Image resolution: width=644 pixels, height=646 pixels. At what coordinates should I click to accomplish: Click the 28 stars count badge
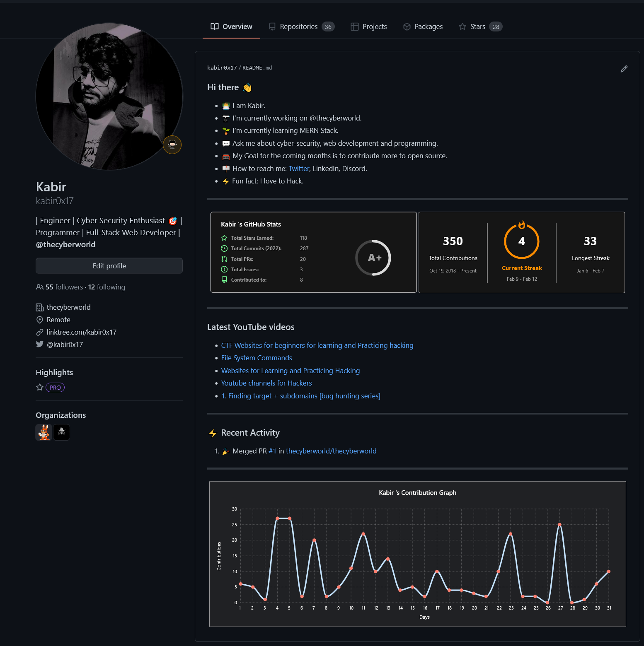pos(496,27)
